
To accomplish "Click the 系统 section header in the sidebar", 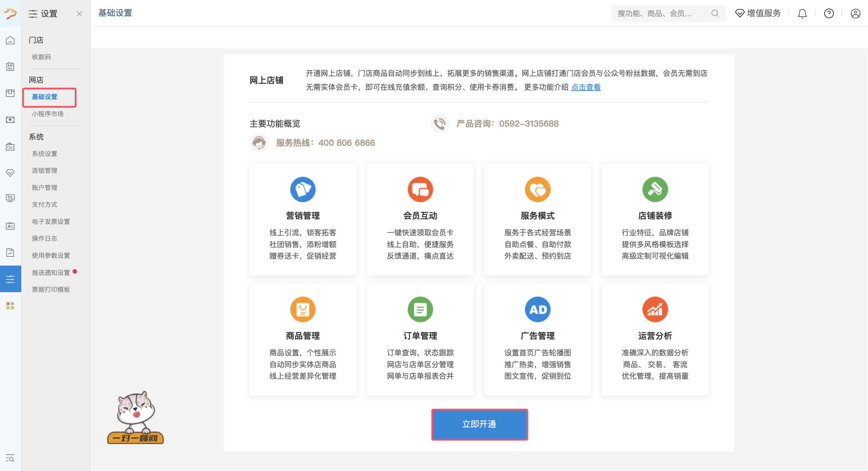I will (36, 137).
